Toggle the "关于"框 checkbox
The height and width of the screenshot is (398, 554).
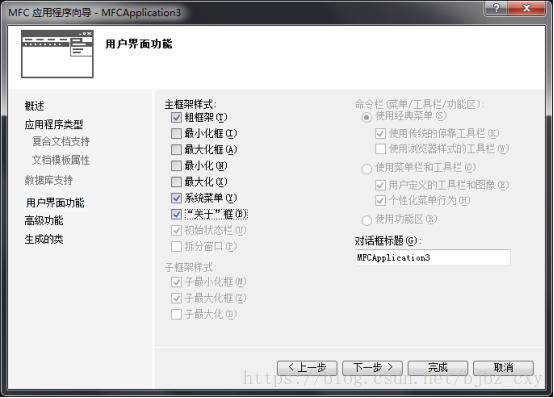[176, 214]
